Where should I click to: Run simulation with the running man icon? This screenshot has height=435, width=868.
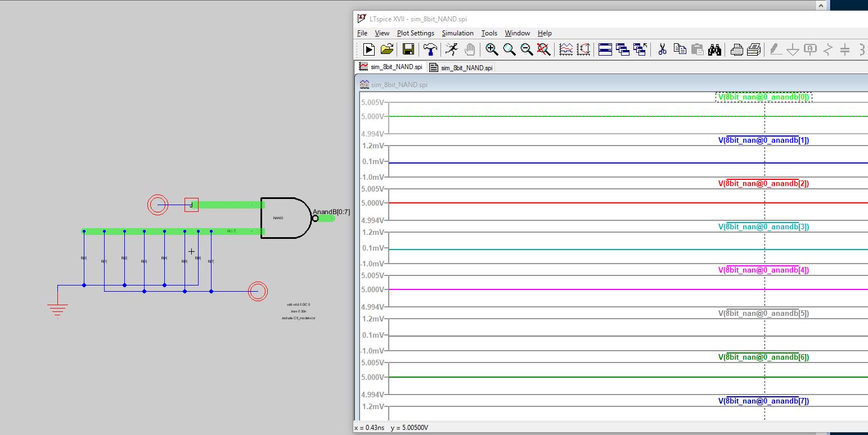point(451,49)
